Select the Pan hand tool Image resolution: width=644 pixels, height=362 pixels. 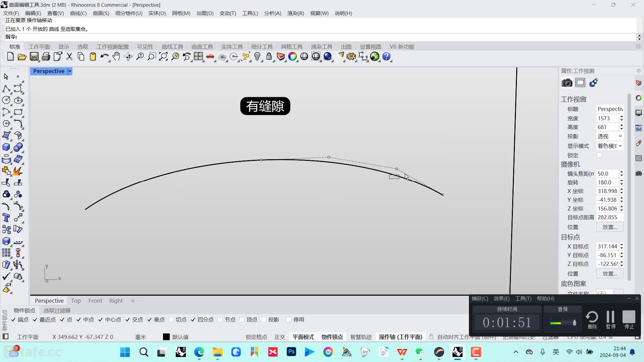point(116,57)
